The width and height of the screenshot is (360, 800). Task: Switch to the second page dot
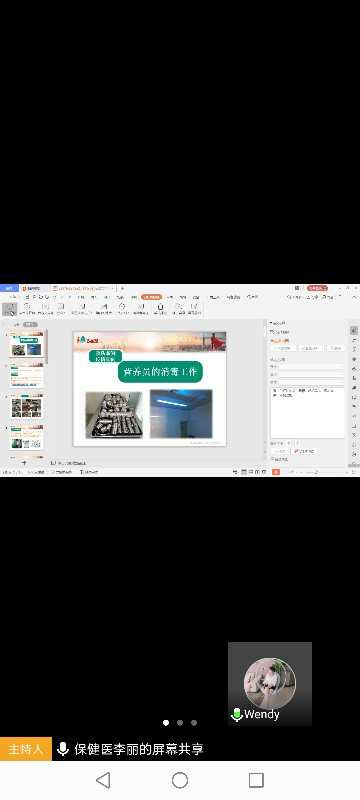click(179, 722)
